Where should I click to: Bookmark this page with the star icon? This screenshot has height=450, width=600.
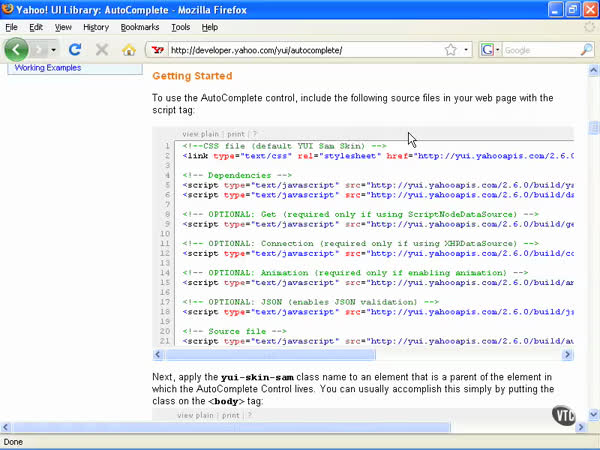tap(451, 49)
